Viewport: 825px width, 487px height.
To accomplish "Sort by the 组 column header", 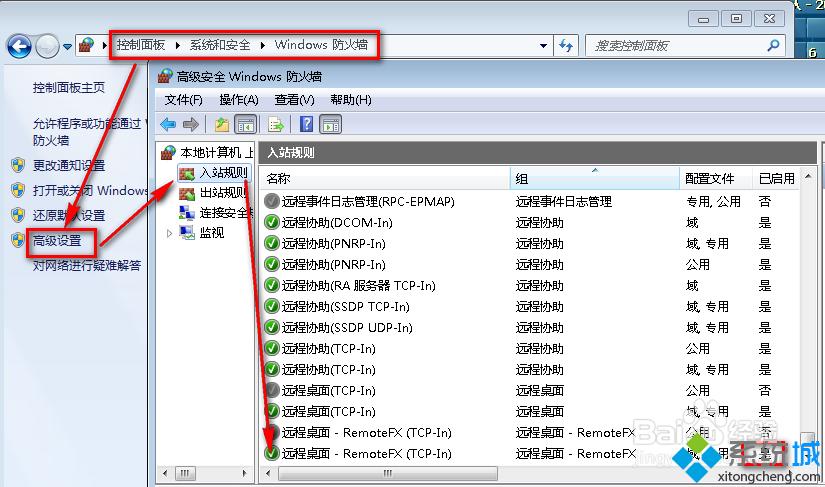I will click(595, 179).
